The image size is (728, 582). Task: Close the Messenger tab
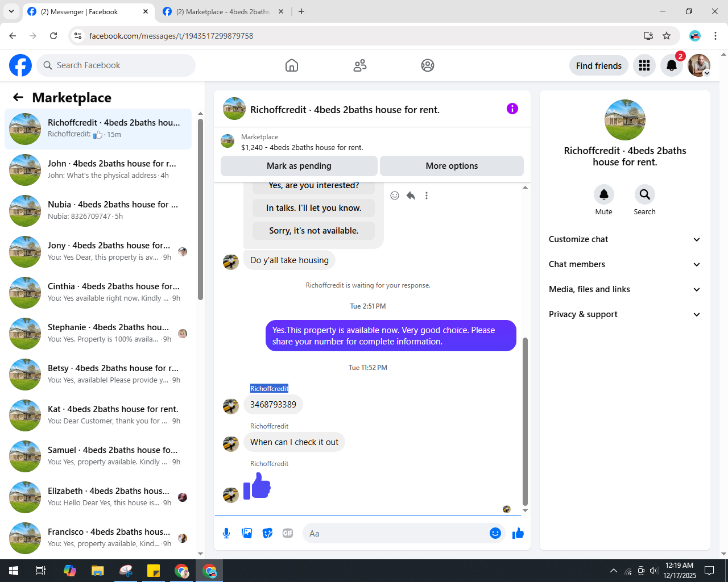click(146, 11)
